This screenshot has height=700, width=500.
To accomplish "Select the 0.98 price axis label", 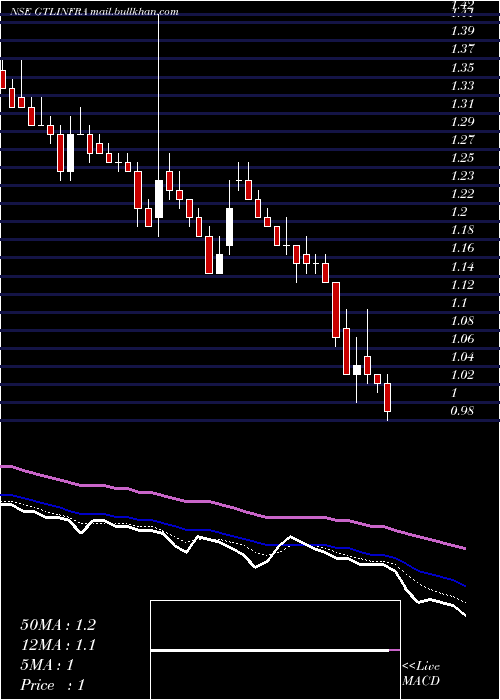I will pyautogui.click(x=462, y=411).
